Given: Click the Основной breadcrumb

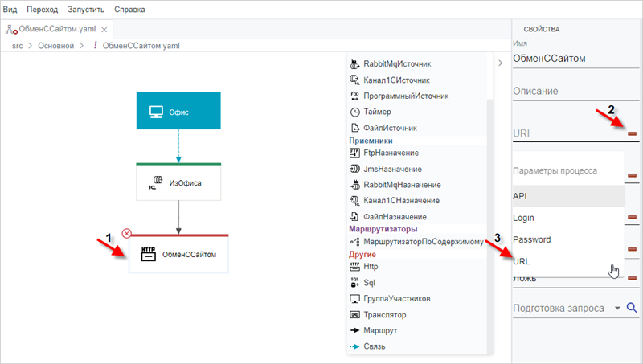Looking at the screenshot, I should 56,46.
